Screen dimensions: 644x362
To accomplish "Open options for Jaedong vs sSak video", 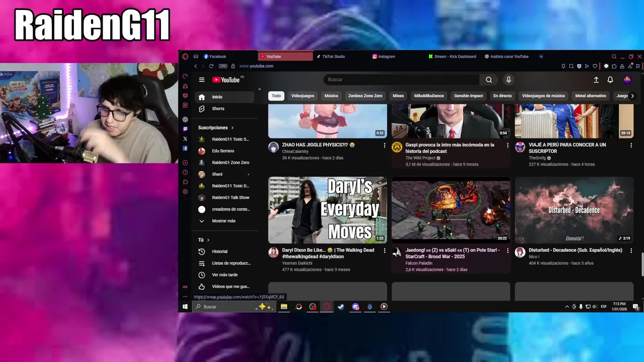I will 508,250.
